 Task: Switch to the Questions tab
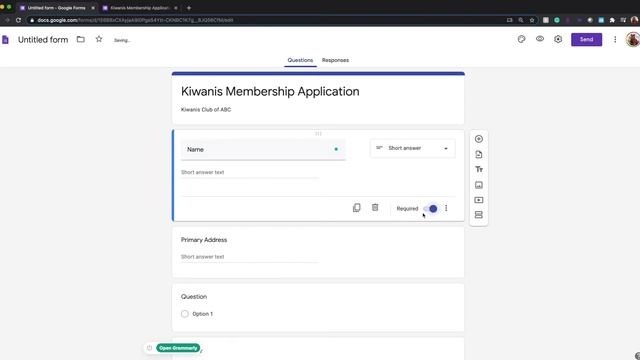pyautogui.click(x=300, y=60)
